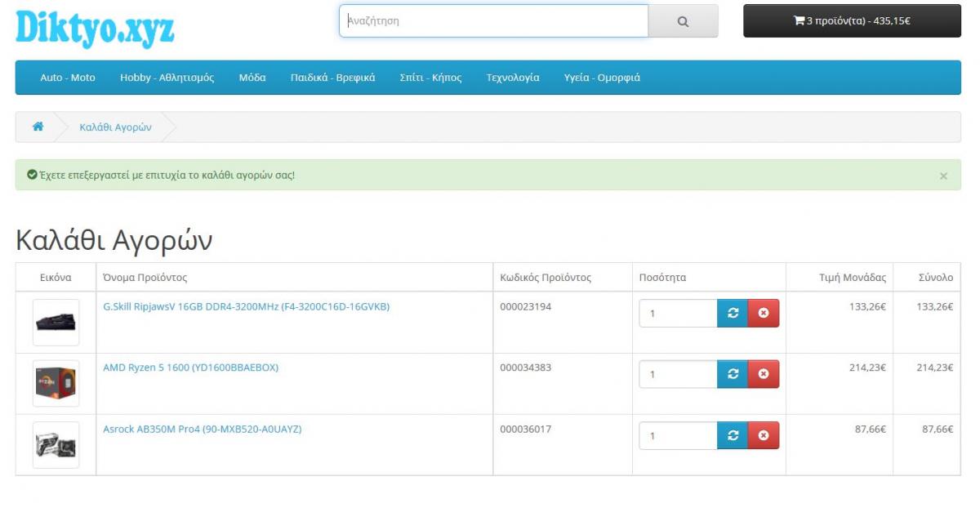This screenshot has width=980, height=508.
Task: Dismiss the green success alert
Action: point(943,176)
